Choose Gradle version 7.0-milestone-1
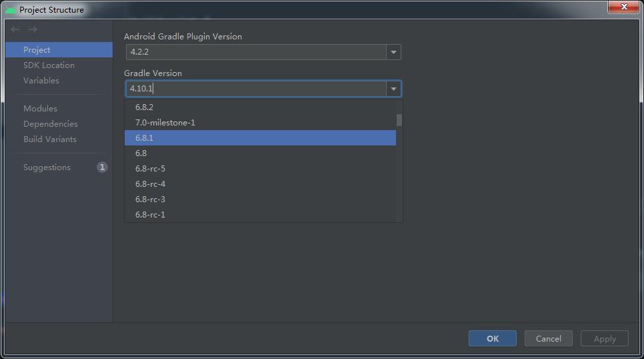 pos(261,123)
